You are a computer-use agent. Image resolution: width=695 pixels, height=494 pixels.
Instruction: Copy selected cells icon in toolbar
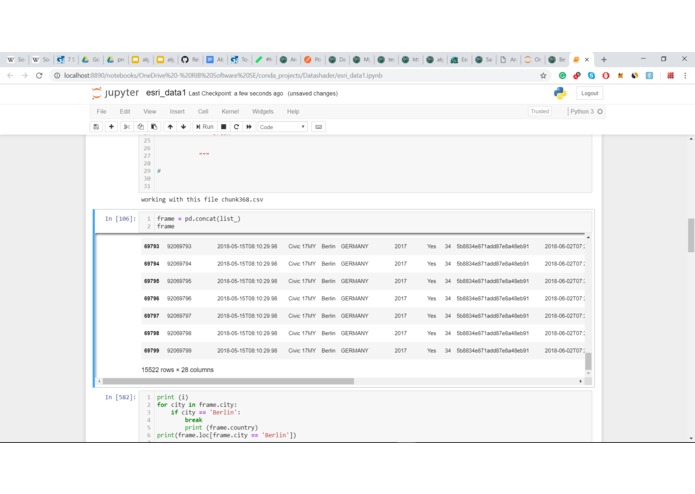coord(140,127)
